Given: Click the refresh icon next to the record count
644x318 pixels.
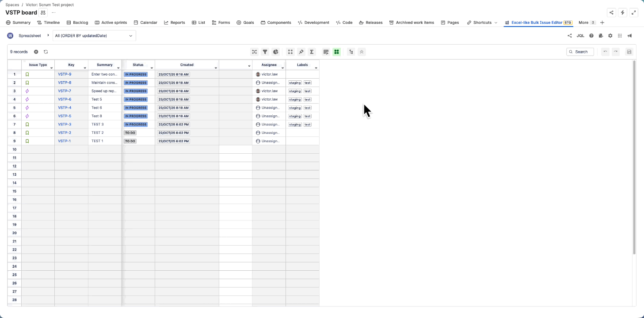Looking at the screenshot, I should pos(46,52).
